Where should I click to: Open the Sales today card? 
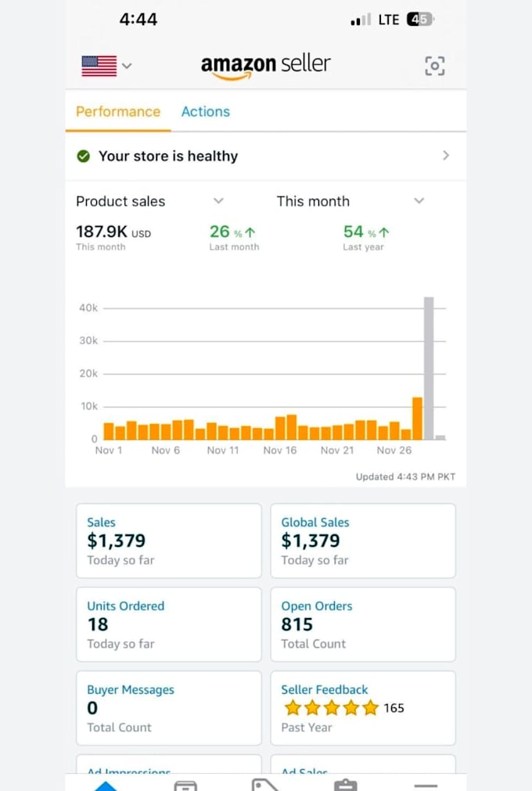[x=169, y=541]
